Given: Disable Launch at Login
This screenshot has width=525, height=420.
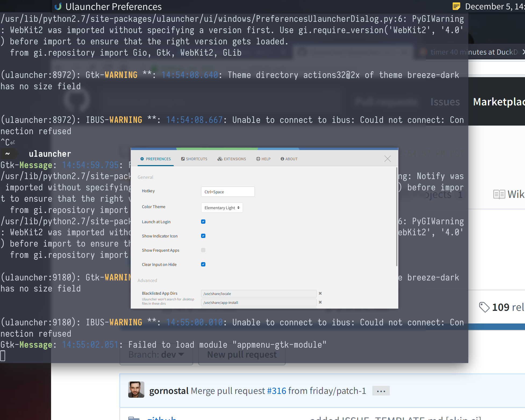Looking at the screenshot, I should coord(203,222).
